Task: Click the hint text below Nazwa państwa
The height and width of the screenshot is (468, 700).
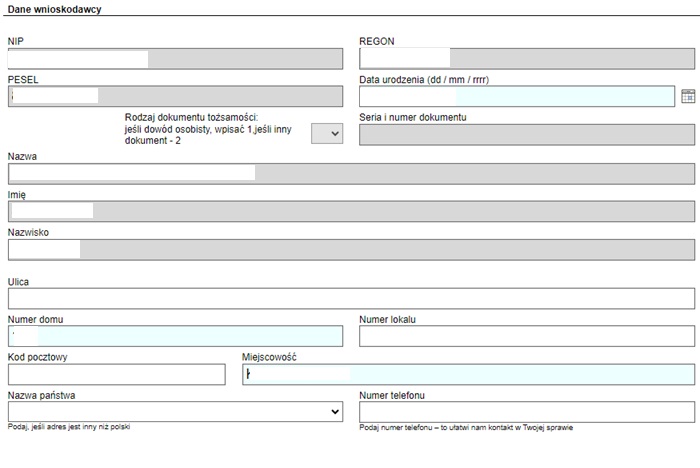Action: click(69, 427)
